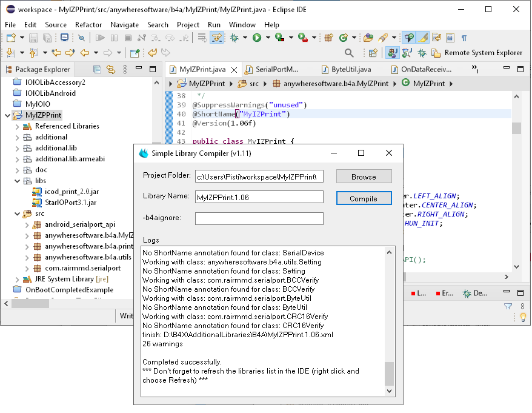Click the magnifier Quick Access search icon
Image resolution: width=532 pixels, height=413 pixels.
pos(349,53)
